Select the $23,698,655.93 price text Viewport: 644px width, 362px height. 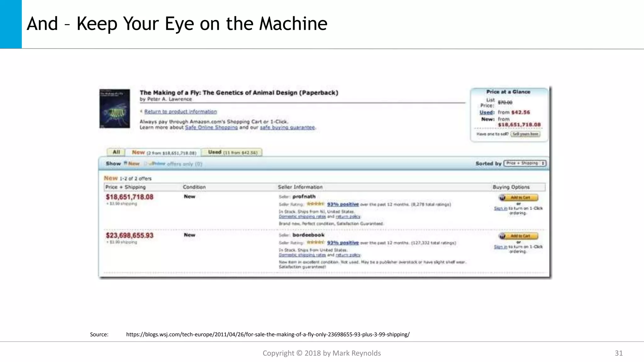pyautogui.click(x=130, y=235)
